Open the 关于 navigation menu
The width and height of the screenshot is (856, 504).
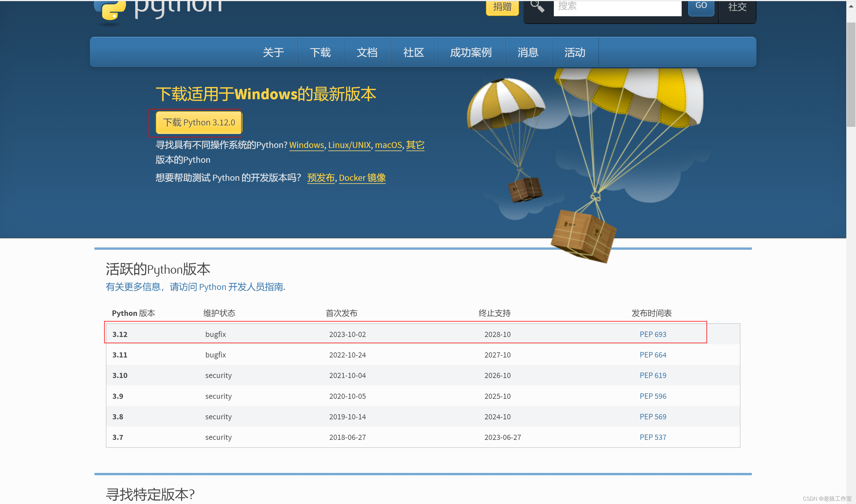click(273, 52)
